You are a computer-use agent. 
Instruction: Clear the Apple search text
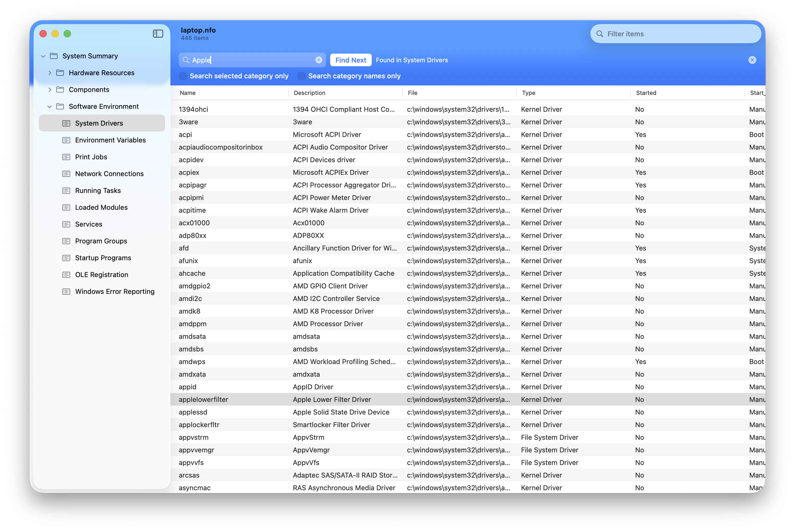pos(319,60)
